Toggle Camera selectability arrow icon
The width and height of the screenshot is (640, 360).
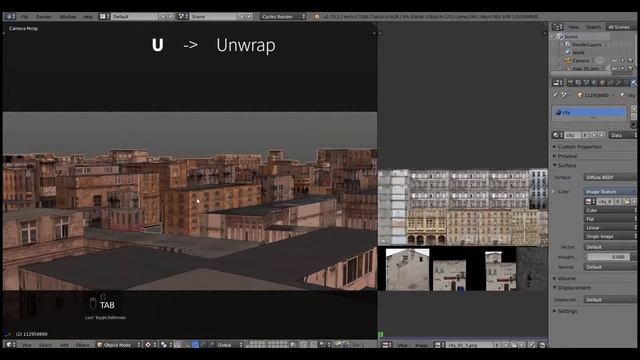(x=622, y=60)
